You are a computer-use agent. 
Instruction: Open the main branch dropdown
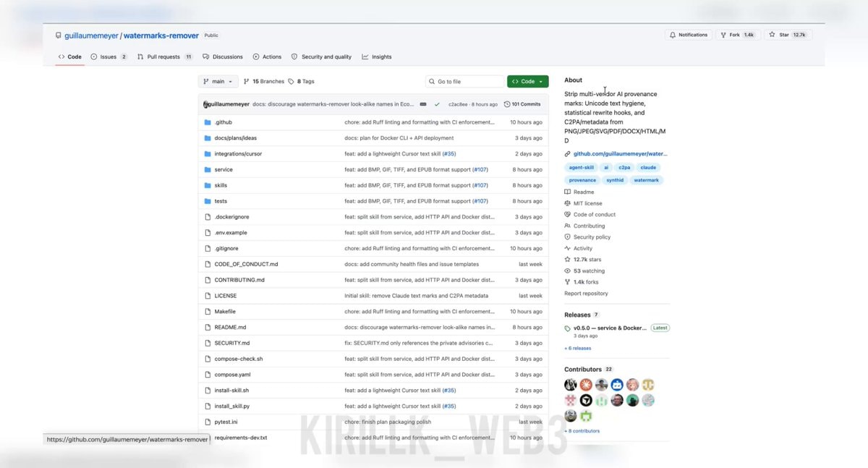218,82
